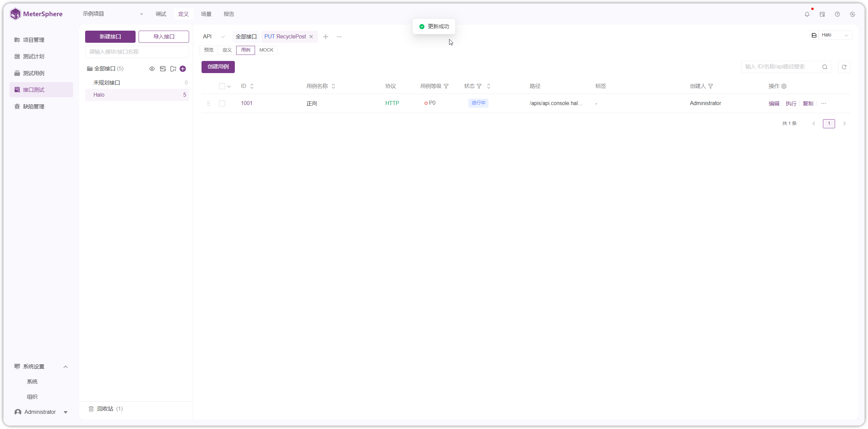Open the Administrator user dropdown
Screen dimensions: 868x429
pyautogui.click(x=41, y=412)
